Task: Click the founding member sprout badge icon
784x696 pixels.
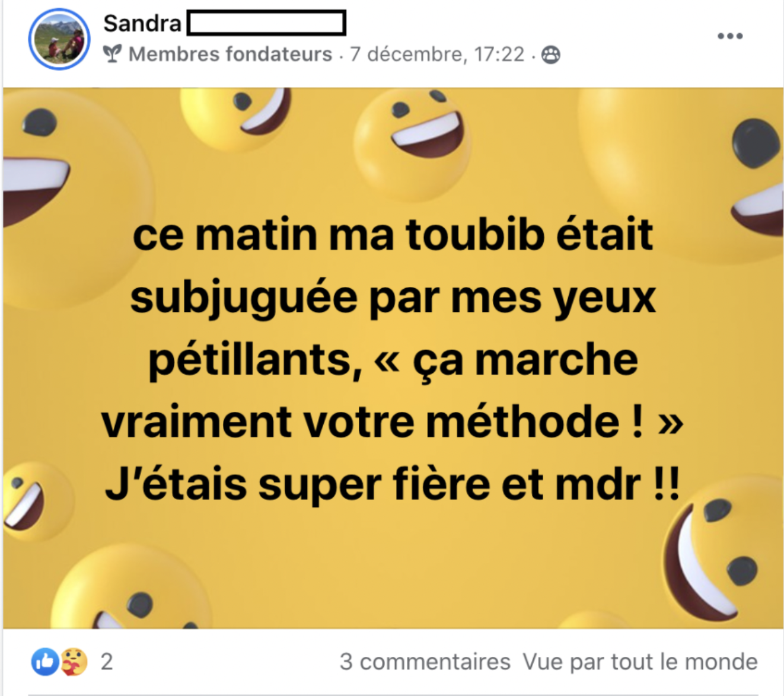Action: 112,54
